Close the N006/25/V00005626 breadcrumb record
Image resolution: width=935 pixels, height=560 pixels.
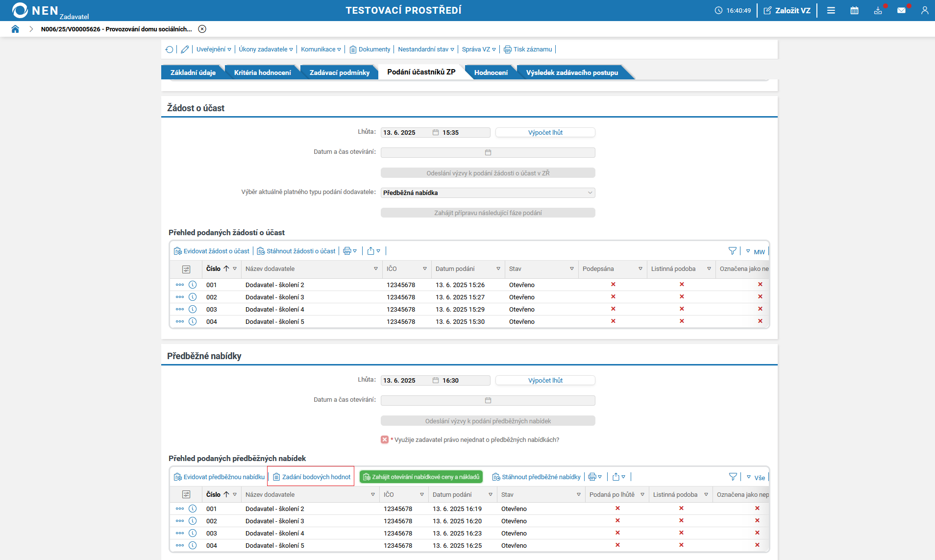(x=202, y=29)
